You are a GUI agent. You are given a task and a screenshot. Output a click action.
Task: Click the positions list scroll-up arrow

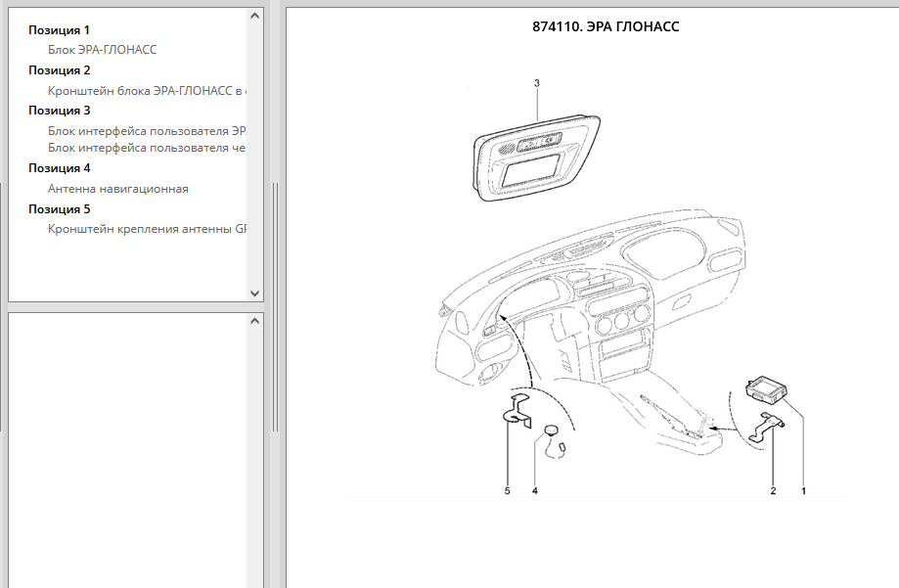point(255,16)
